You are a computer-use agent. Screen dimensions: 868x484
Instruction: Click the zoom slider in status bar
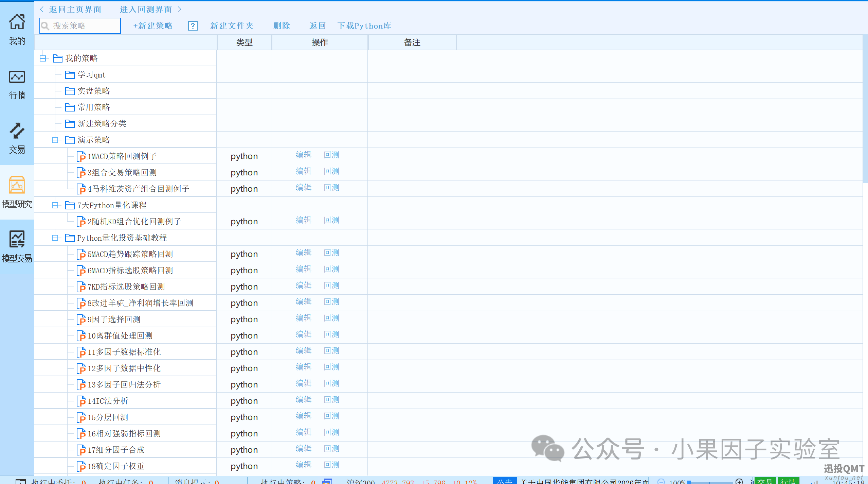coord(709,482)
